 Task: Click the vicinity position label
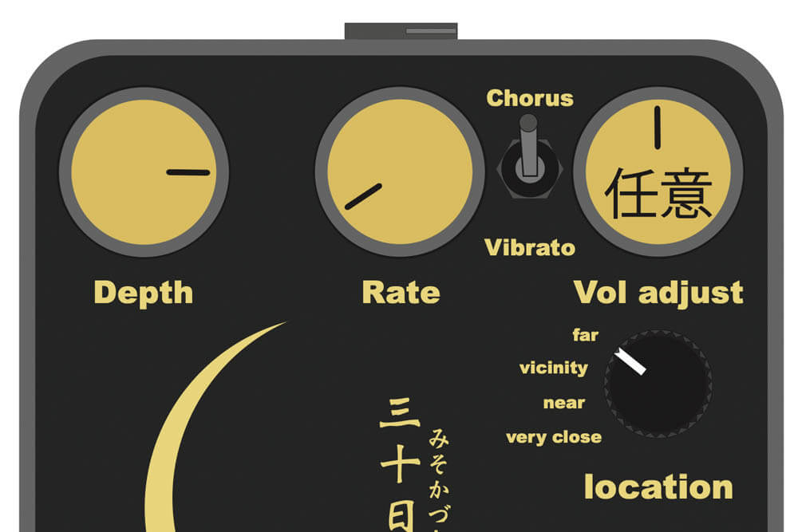pos(554,367)
